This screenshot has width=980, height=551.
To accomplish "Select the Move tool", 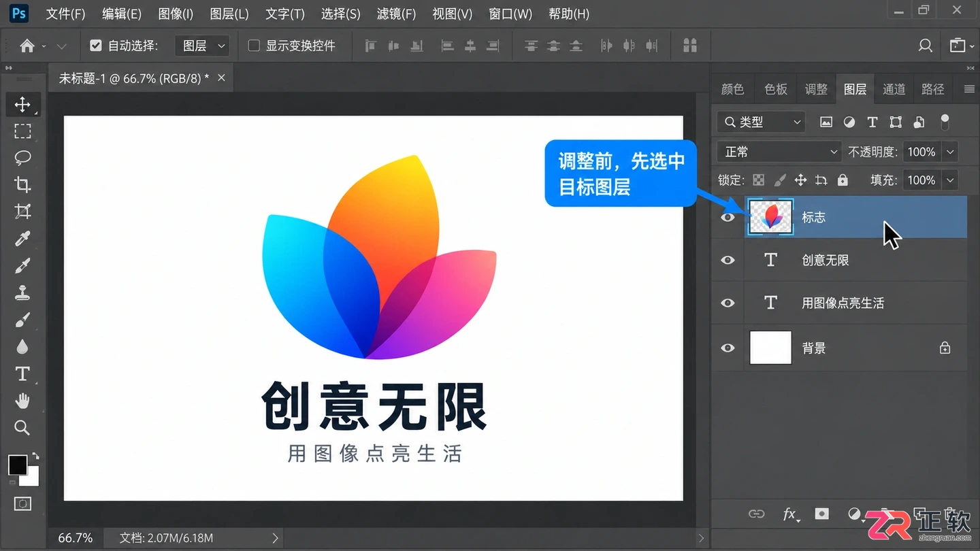I will point(22,104).
